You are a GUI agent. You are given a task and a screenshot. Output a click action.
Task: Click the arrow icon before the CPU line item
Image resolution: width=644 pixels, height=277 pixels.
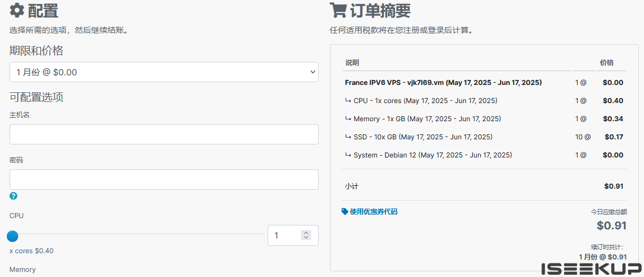click(348, 101)
